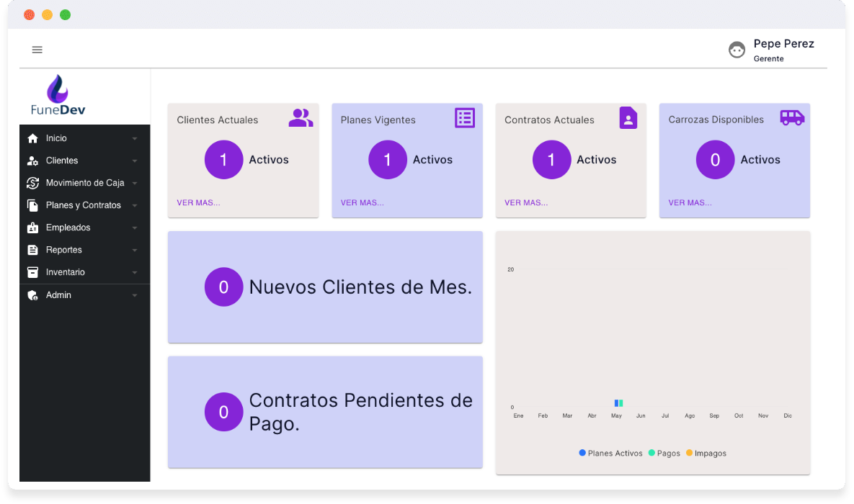This screenshot has height=504, width=854.
Task: Click the Contratos Actuales document icon
Action: tap(628, 118)
